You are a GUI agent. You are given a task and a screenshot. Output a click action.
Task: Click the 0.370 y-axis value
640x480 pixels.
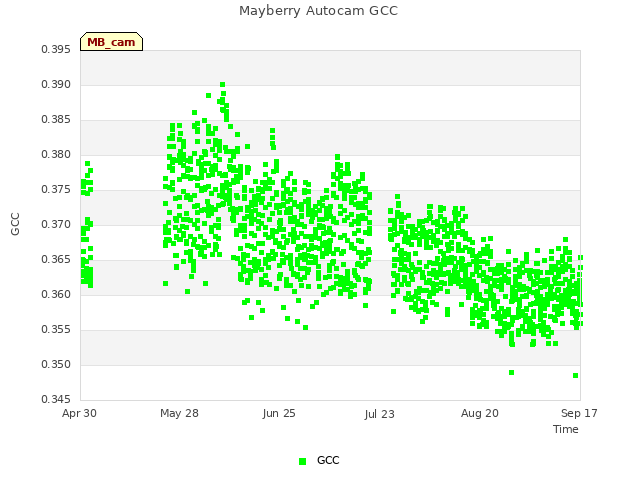click(x=56, y=224)
